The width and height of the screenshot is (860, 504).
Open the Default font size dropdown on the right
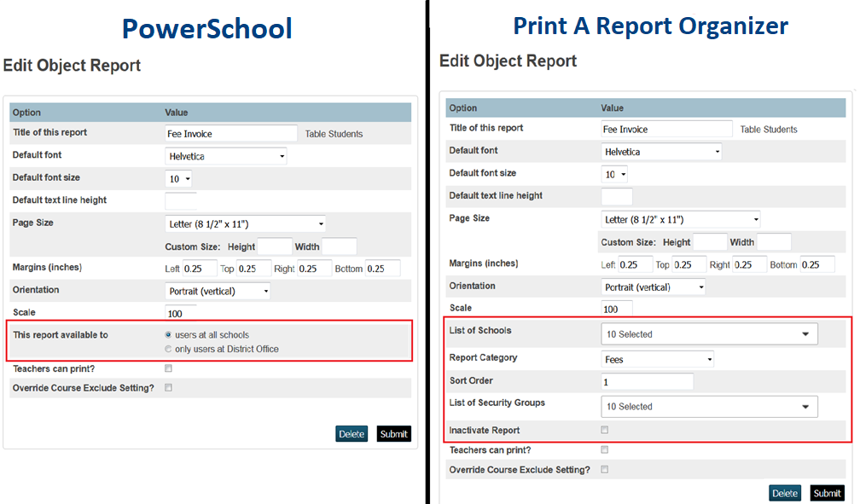coord(614,173)
